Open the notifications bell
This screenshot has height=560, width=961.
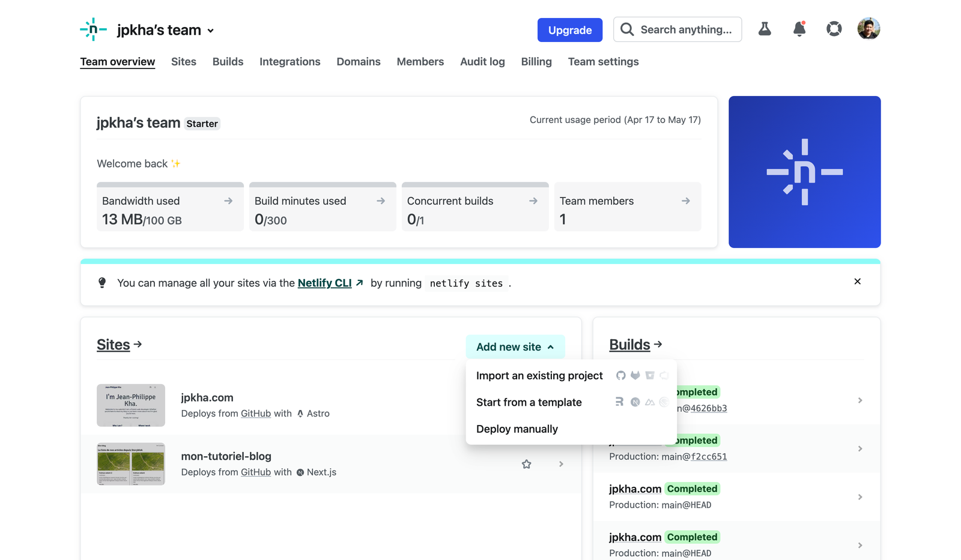pos(799,29)
